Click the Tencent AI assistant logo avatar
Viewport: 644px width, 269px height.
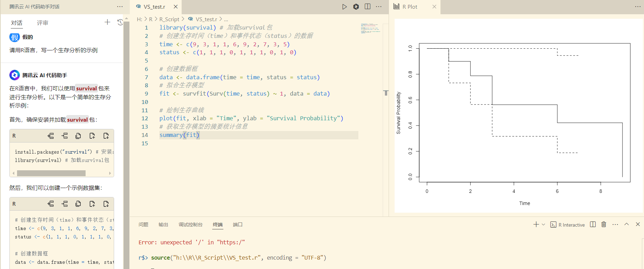(15, 75)
